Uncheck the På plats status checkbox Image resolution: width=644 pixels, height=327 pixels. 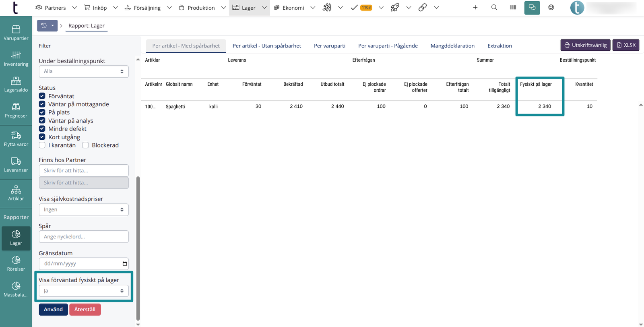(42, 112)
